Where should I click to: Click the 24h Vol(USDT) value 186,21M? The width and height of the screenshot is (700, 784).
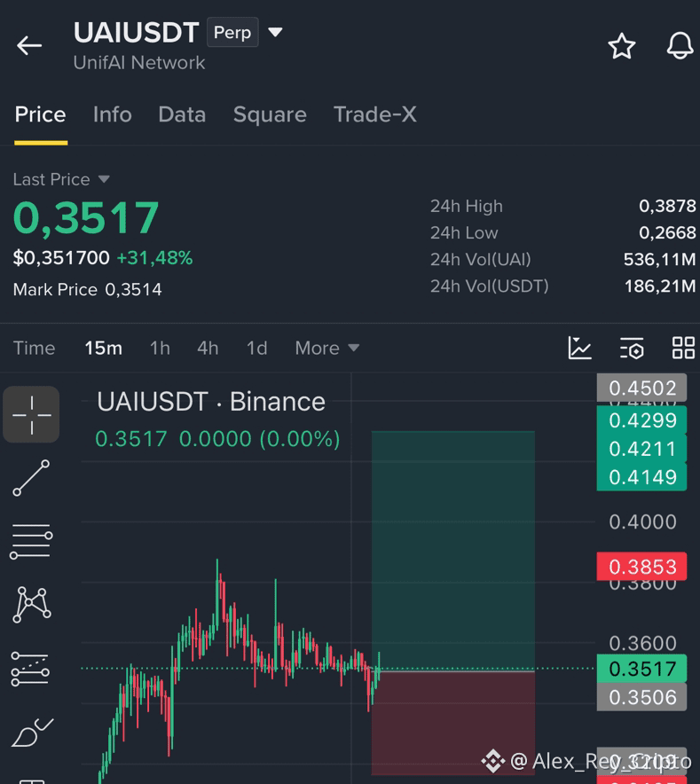point(660,286)
